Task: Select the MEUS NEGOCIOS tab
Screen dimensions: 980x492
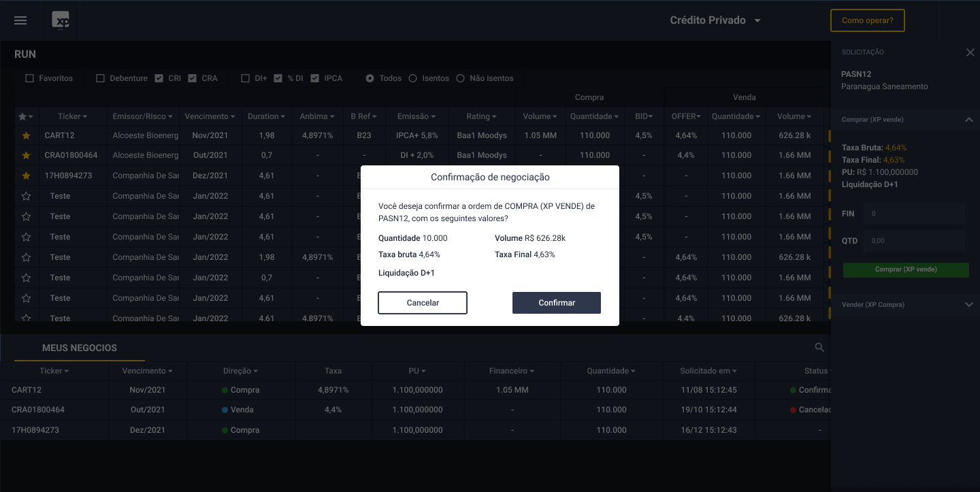Action: [x=79, y=348]
